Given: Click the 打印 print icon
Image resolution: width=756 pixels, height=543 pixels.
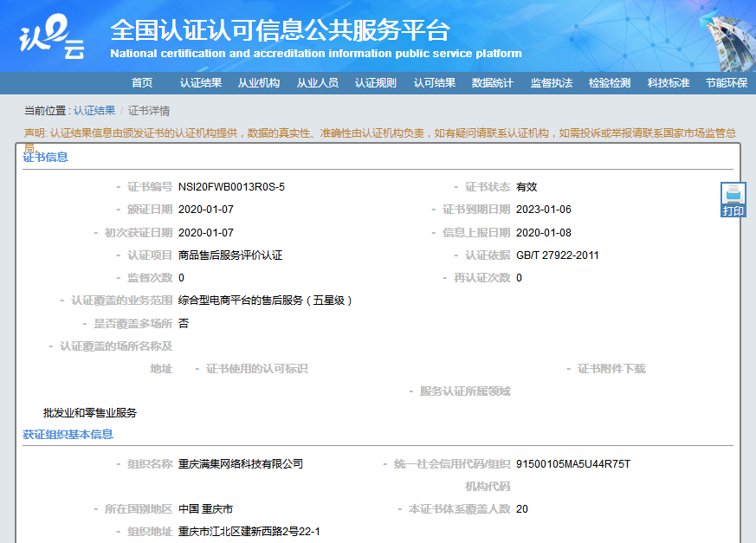Looking at the screenshot, I should pyautogui.click(x=733, y=199).
